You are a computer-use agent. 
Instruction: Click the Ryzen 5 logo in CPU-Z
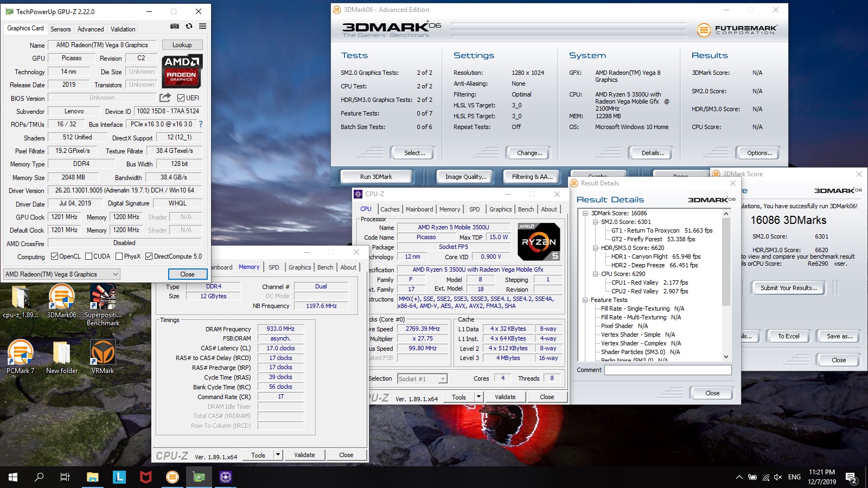[x=538, y=242]
